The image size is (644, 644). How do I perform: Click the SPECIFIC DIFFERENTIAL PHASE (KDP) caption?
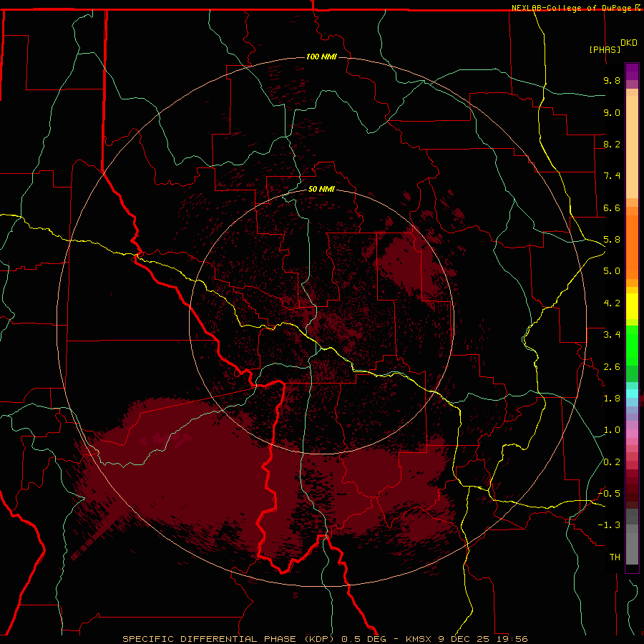(230, 639)
